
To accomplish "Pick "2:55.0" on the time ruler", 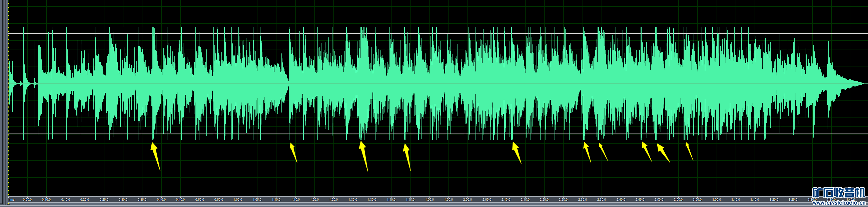I will (678, 200).
